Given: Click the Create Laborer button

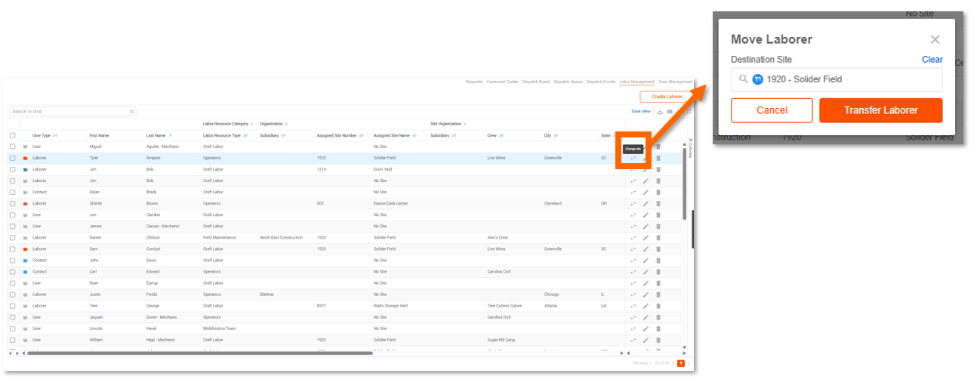Looking at the screenshot, I should pos(667,97).
